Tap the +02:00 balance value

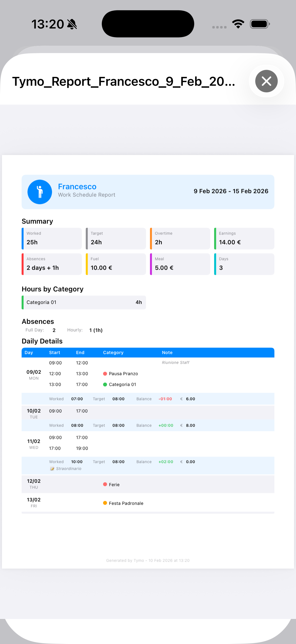point(166,462)
